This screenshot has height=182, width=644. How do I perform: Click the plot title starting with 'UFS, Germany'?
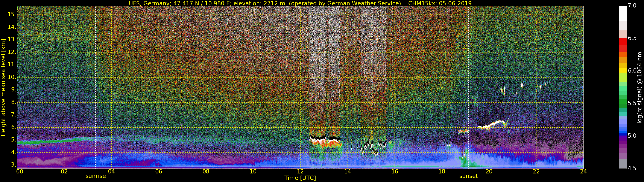[300, 3]
